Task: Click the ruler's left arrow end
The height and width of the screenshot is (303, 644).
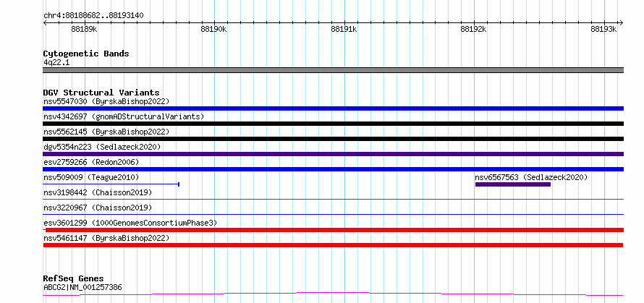Action: click(45, 22)
